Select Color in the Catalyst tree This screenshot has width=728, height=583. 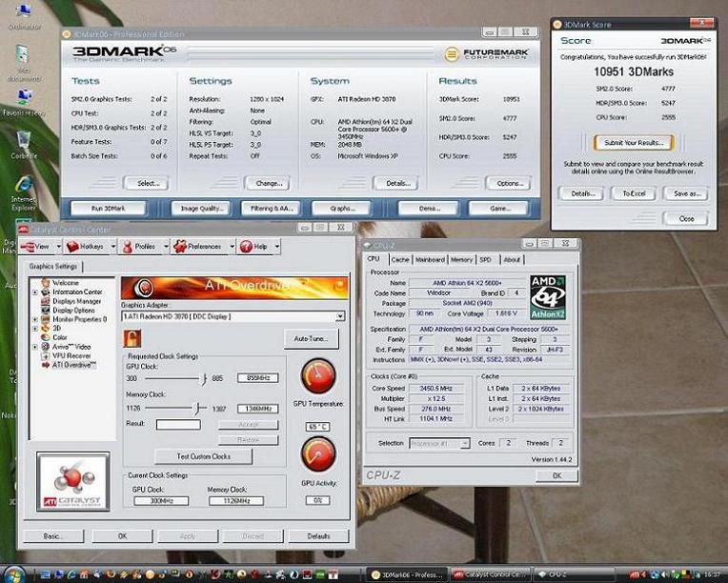[60, 337]
